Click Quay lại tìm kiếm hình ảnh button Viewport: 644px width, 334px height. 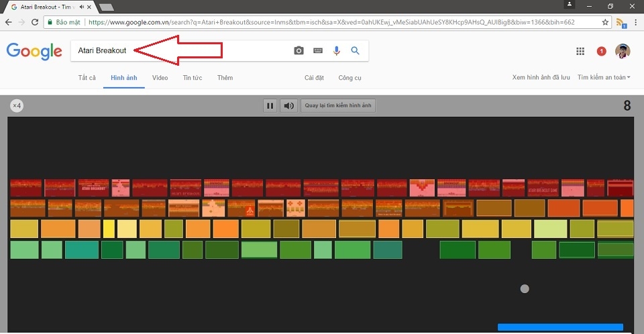pos(337,105)
